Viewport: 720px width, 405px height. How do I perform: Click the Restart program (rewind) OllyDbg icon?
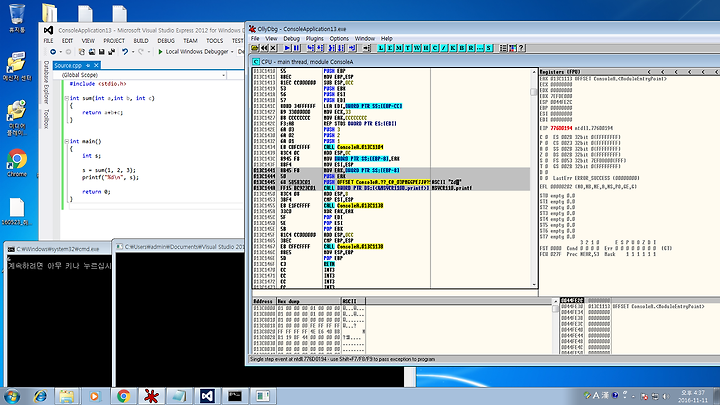pyautogui.click(x=264, y=48)
